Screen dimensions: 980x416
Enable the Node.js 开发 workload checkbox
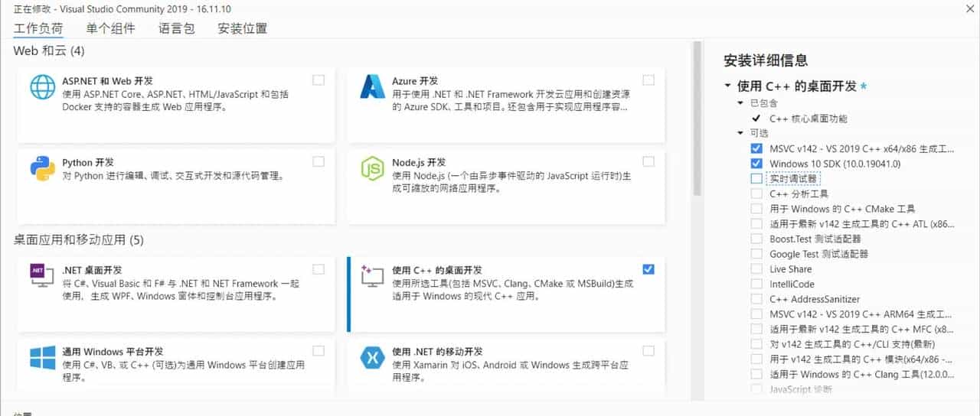click(x=648, y=161)
